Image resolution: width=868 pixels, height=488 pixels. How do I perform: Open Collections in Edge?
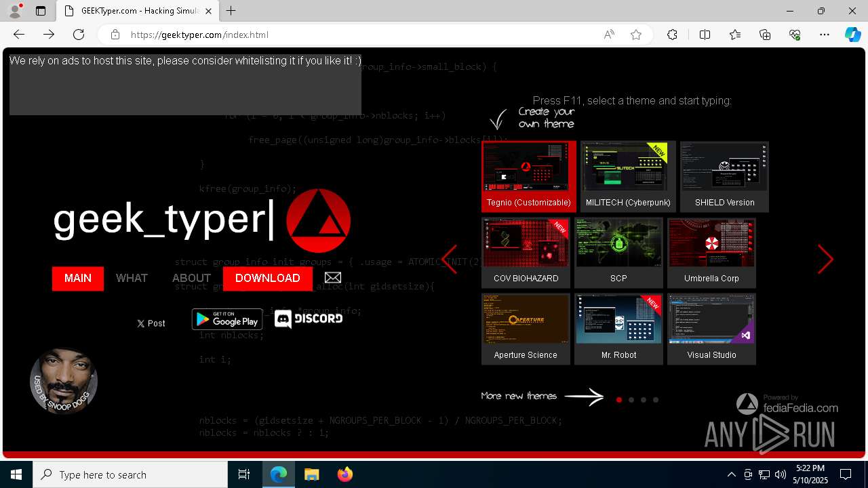(765, 35)
